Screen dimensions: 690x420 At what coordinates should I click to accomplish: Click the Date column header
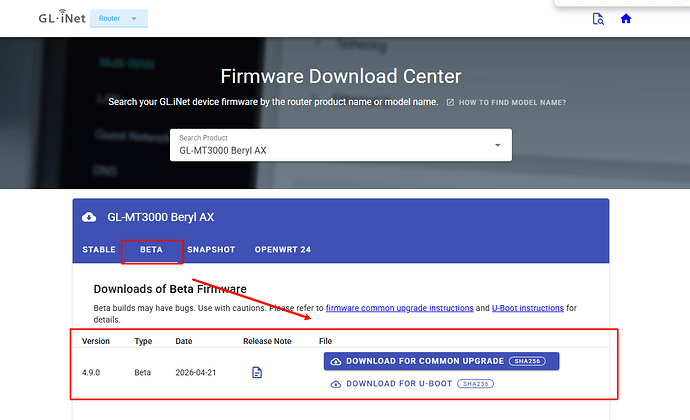[184, 341]
